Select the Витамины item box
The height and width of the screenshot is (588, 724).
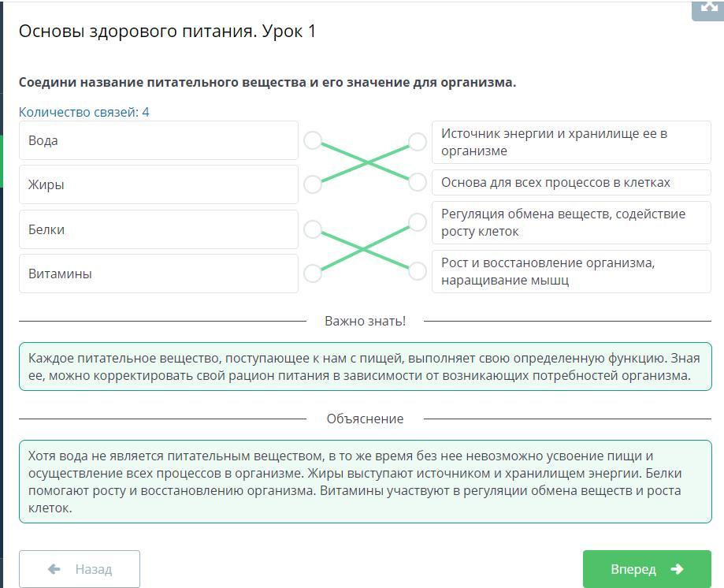(158, 274)
